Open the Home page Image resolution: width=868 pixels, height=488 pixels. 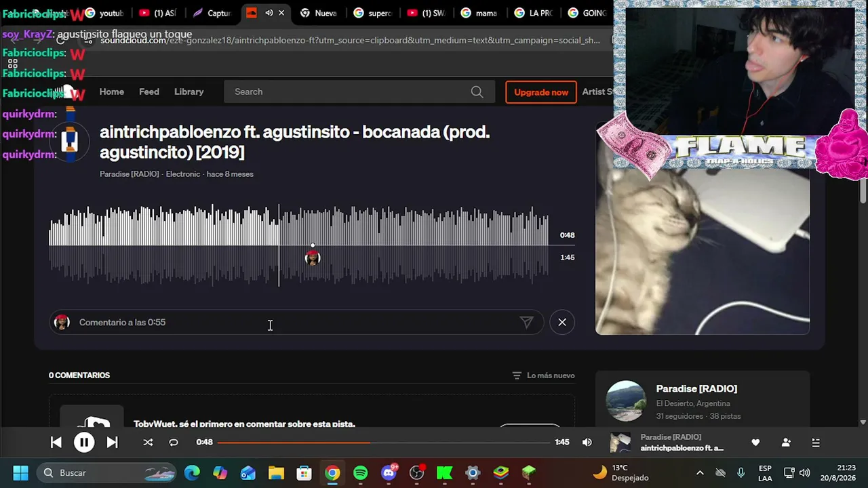[112, 91]
